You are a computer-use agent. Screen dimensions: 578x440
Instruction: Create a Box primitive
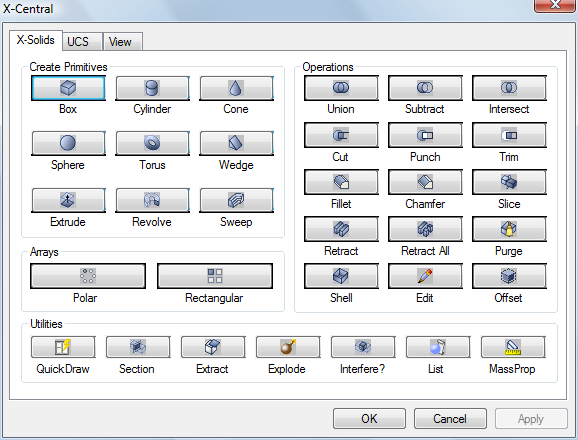tap(68, 88)
